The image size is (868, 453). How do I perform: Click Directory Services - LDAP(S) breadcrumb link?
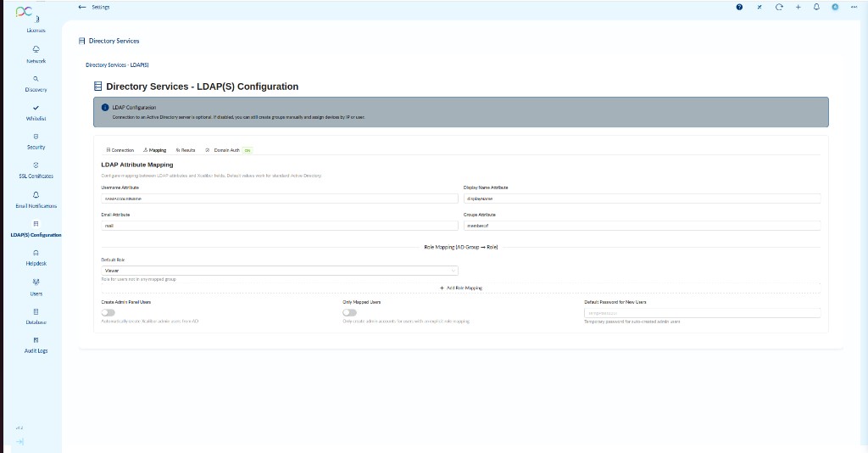coord(117,64)
